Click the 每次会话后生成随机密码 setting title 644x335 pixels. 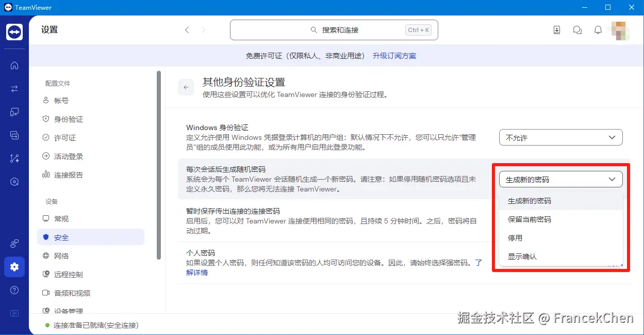click(x=226, y=169)
